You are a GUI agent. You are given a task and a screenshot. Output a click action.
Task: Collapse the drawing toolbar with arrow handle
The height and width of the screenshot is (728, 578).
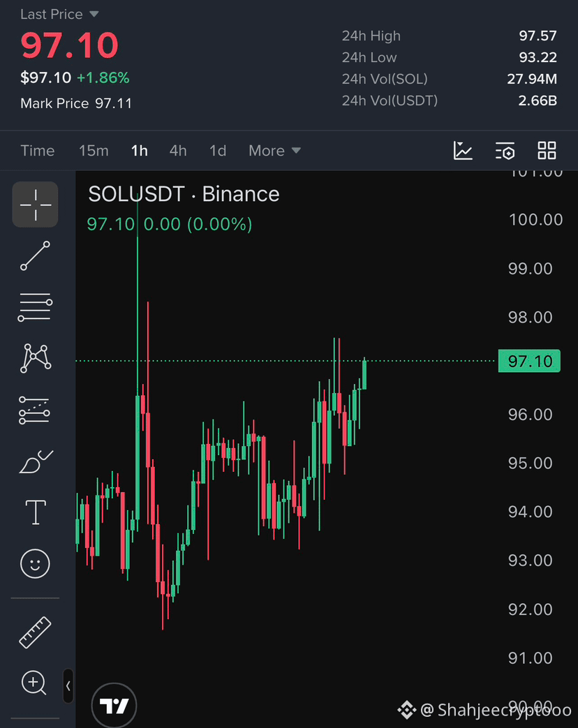pyautogui.click(x=68, y=685)
